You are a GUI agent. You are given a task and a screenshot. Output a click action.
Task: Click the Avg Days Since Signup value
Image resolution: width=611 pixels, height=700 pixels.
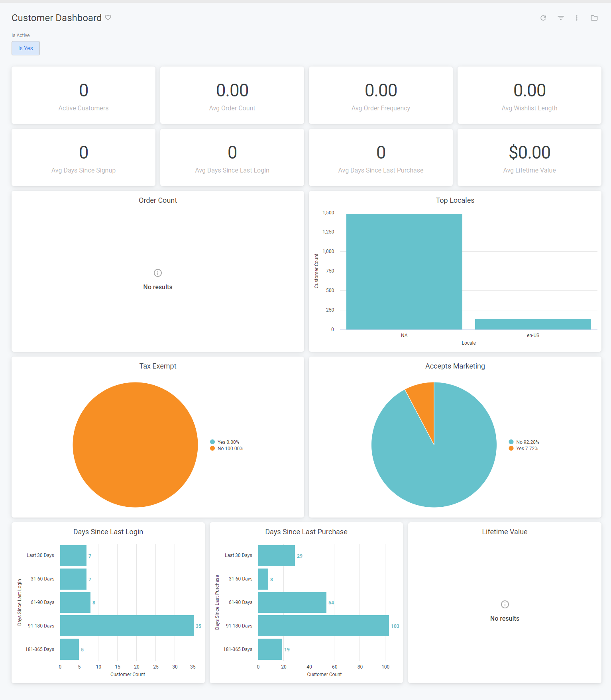coord(83,153)
